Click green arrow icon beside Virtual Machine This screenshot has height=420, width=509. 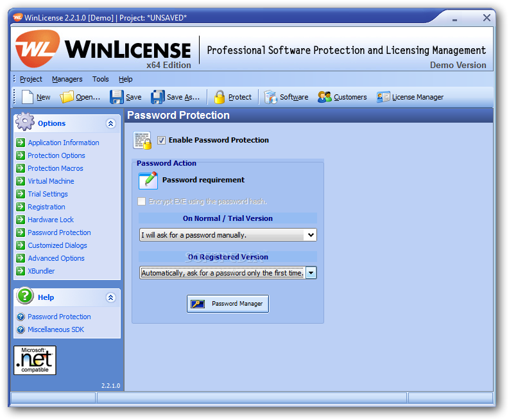click(21, 181)
